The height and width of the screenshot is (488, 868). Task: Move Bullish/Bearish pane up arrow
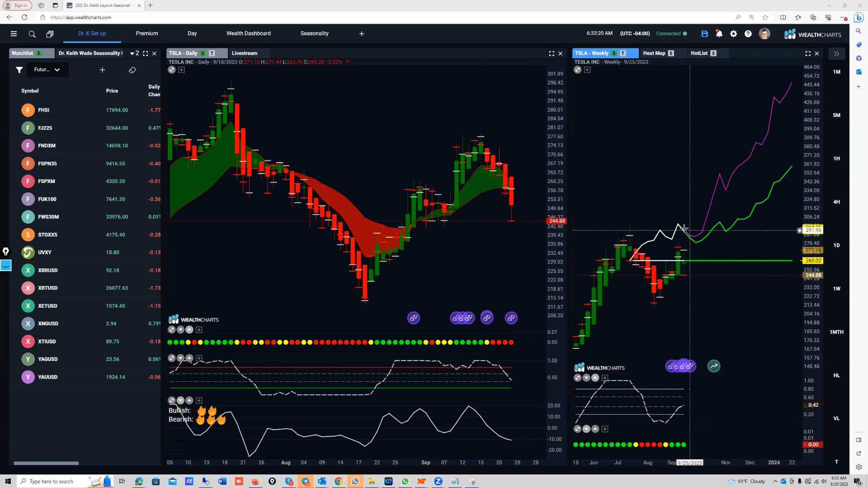[189, 400]
